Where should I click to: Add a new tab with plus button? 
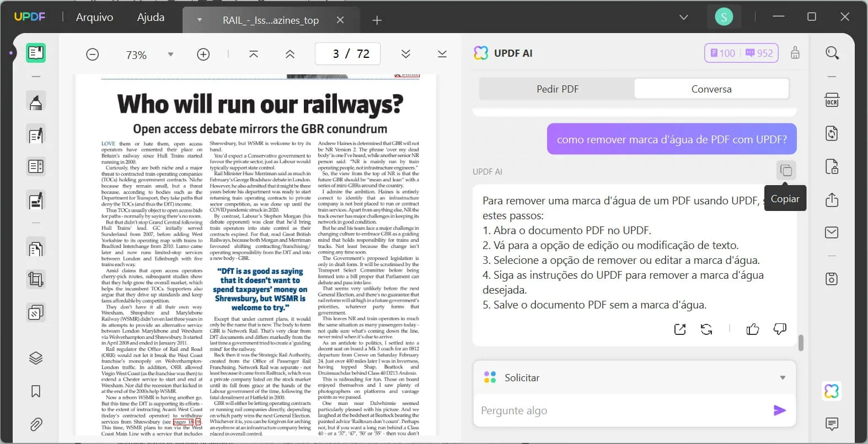point(377,20)
